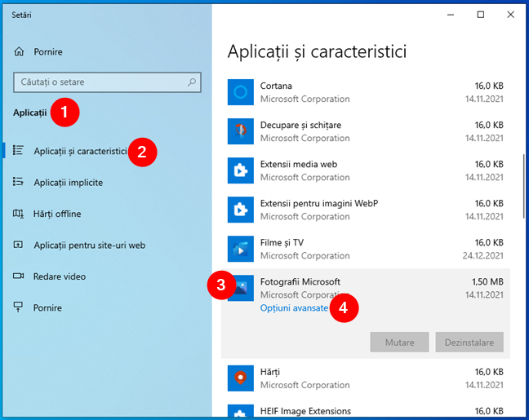This screenshot has width=529, height=420.
Task: Select the Cortana app entry
Action: pyautogui.click(x=366, y=92)
